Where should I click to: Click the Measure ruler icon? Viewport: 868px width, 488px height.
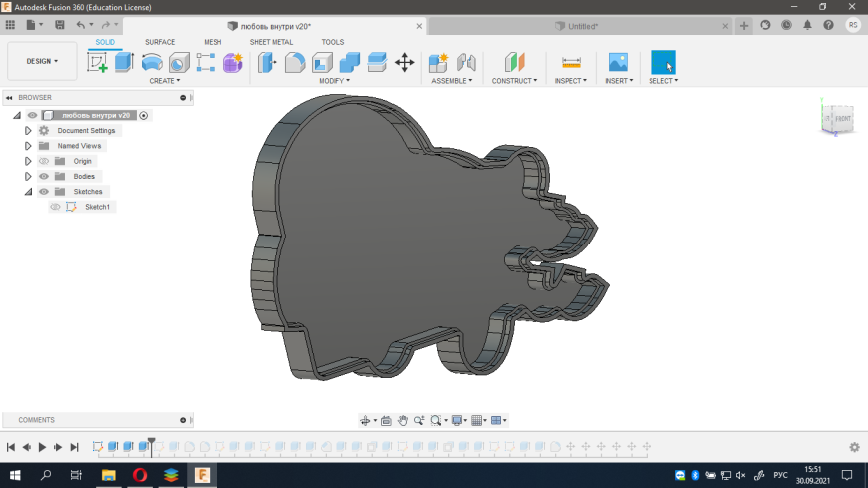coord(571,62)
